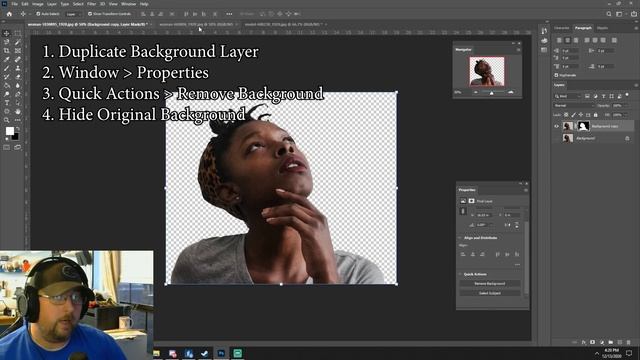Click the Home icon in options bar
The width and height of the screenshot is (640, 360).
[9, 14]
